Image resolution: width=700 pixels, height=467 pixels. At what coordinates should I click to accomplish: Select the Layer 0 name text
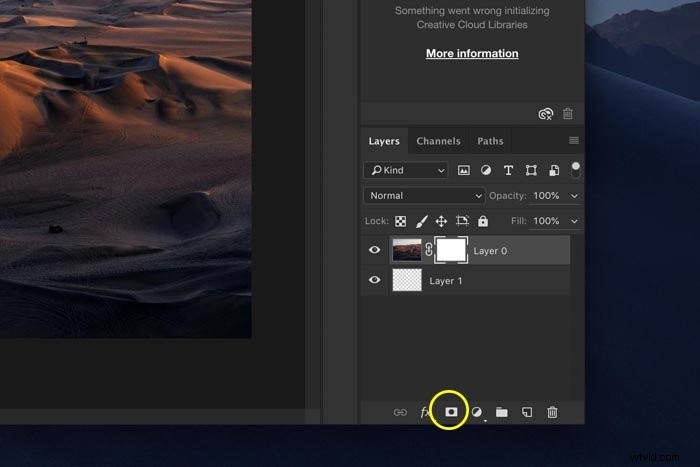[490, 251]
